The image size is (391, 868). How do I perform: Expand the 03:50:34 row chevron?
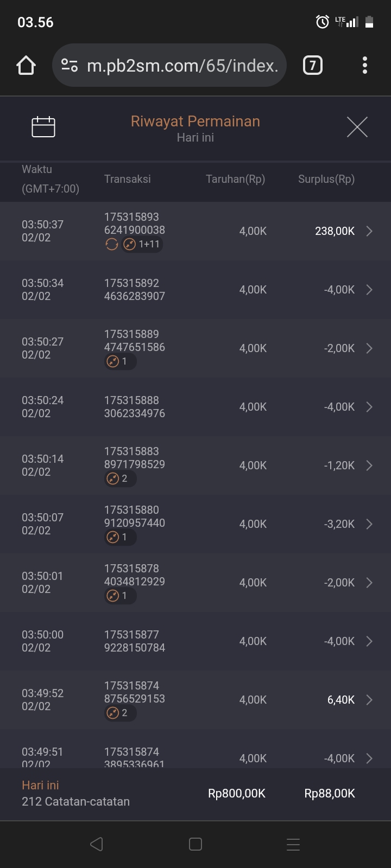369,290
